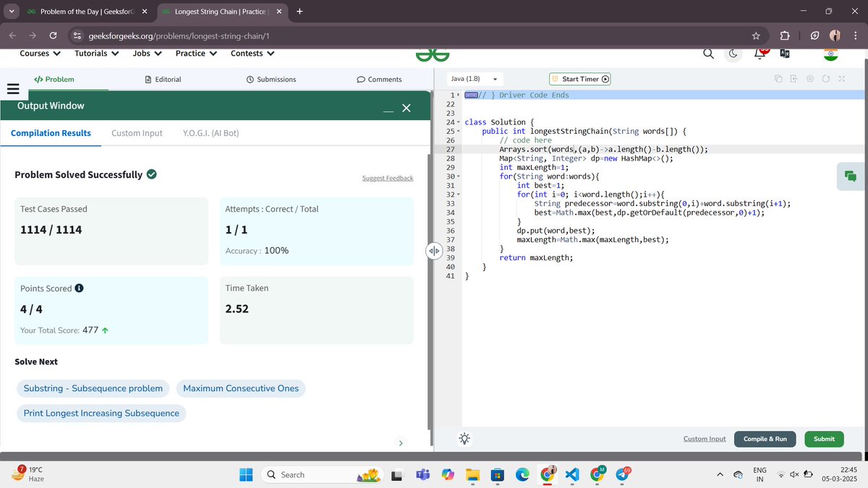Viewport: 868px width, 488px height.
Task: Submit the solution
Action: click(x=824, y=439)
